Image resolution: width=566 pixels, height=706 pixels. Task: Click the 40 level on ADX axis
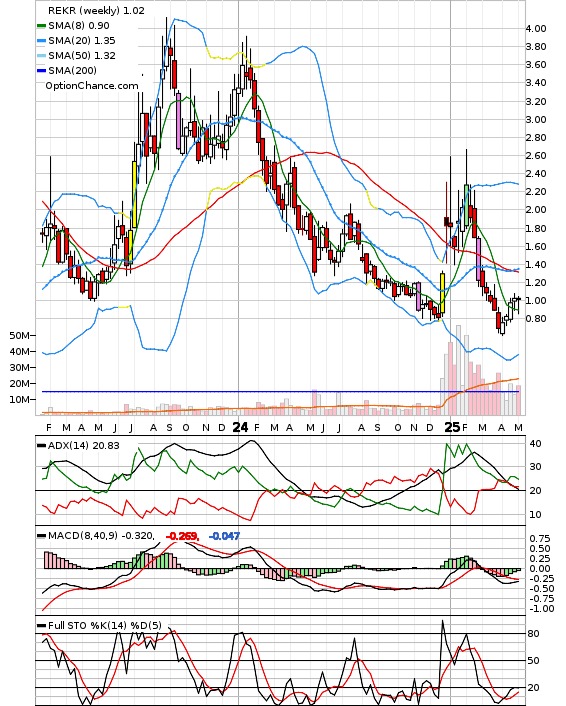535,444
